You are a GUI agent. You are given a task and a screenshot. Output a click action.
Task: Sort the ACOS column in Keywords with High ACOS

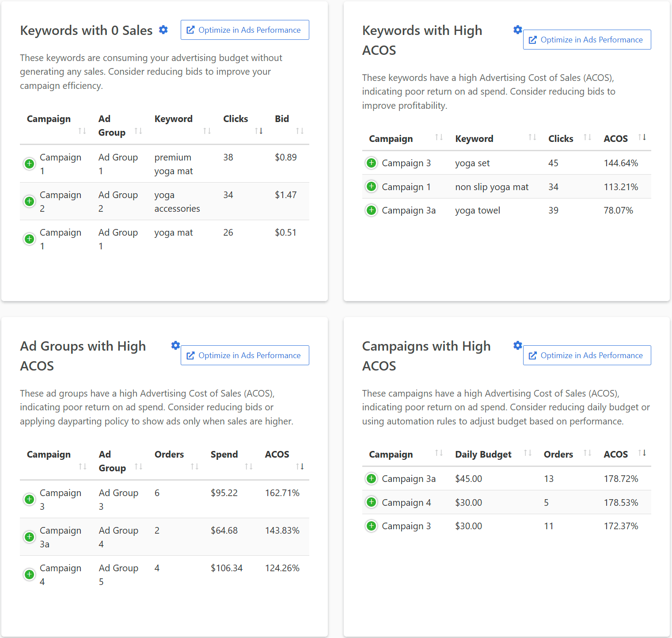[643, 138]
